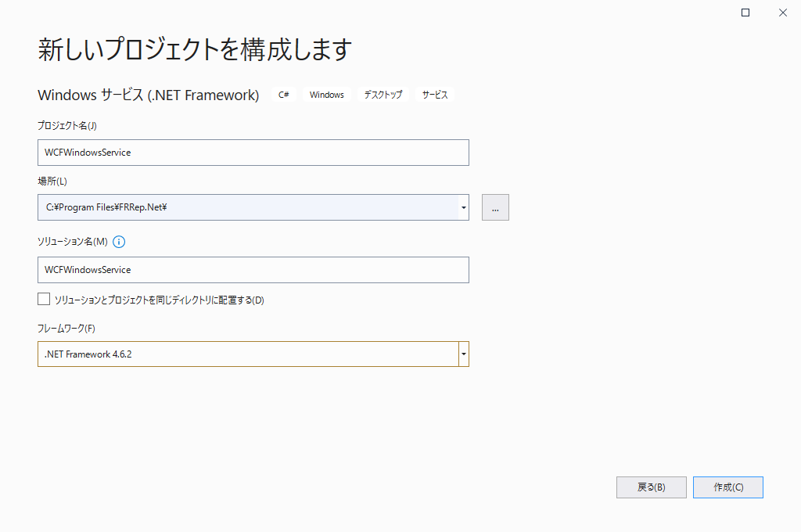
Task: Click the location path C:¥Program Files¥FRRep.Net¥ field
Action: pos(247,207)
